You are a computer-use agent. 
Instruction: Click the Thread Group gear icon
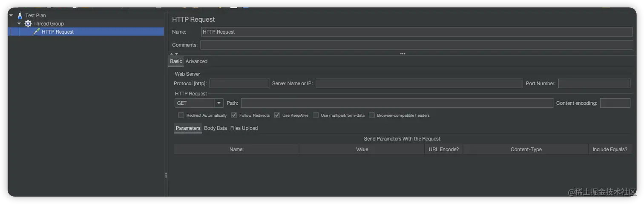click(x=28, y=23)
